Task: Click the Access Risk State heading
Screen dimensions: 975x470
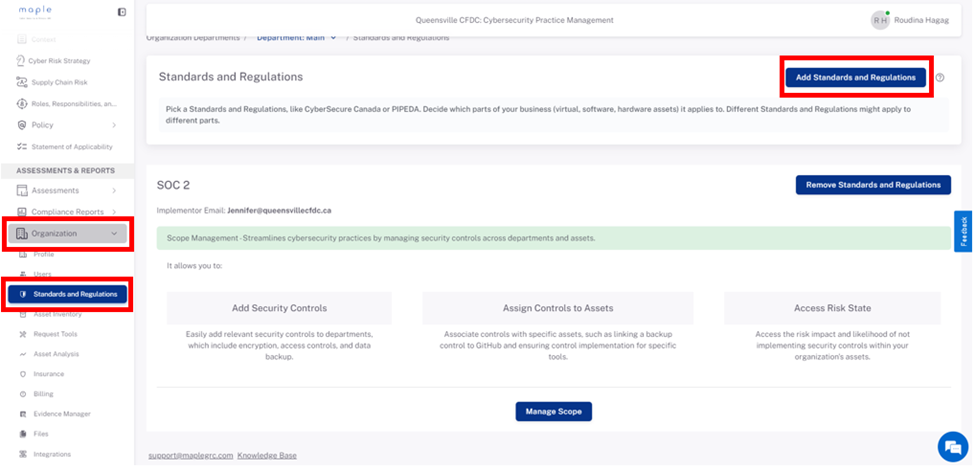Action: (832, 308)
